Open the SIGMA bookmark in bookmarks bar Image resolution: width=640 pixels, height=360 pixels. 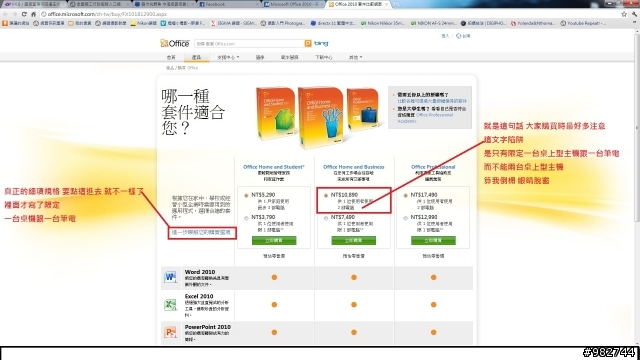(x=233, y=23)
